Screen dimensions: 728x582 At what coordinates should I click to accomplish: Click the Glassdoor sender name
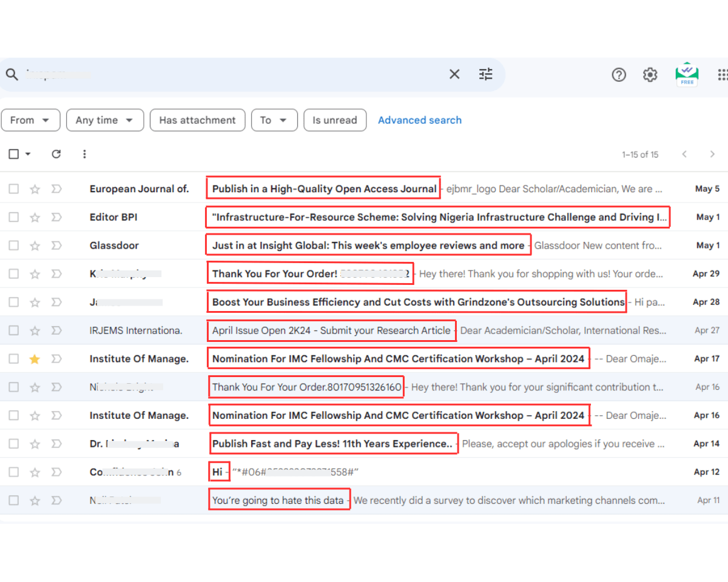(114, 246)
